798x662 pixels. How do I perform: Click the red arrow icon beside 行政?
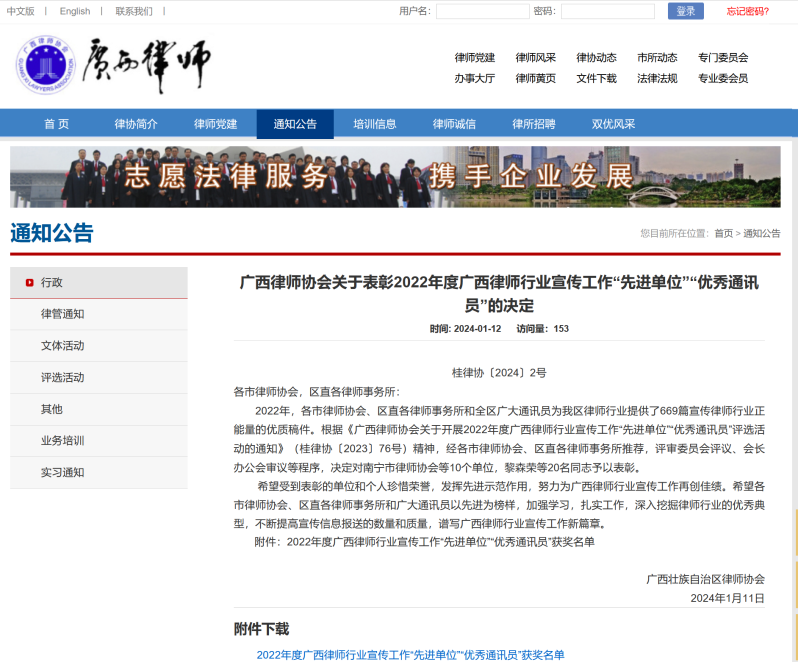point(30,283)
